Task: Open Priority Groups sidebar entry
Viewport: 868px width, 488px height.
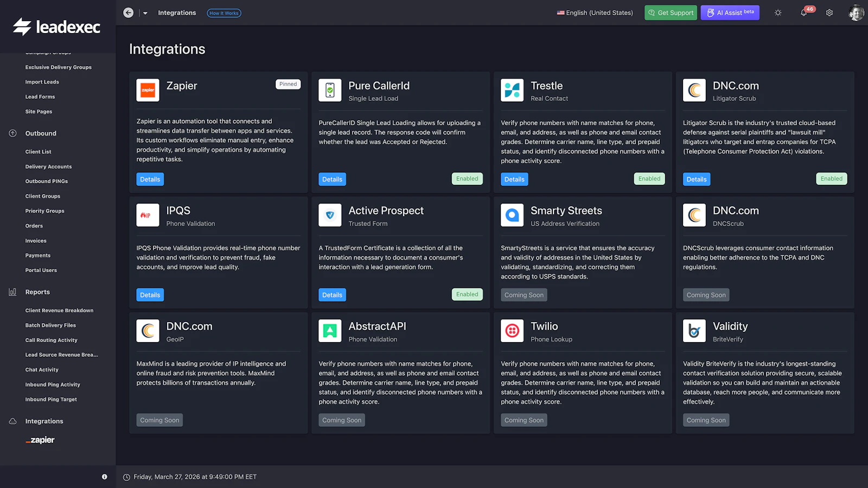Action: [x=44, y=211]
